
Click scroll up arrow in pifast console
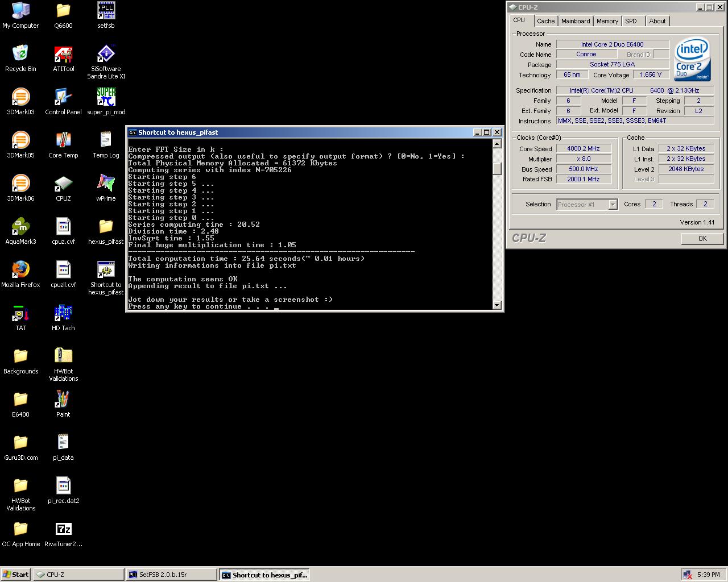tap(497, 144)
